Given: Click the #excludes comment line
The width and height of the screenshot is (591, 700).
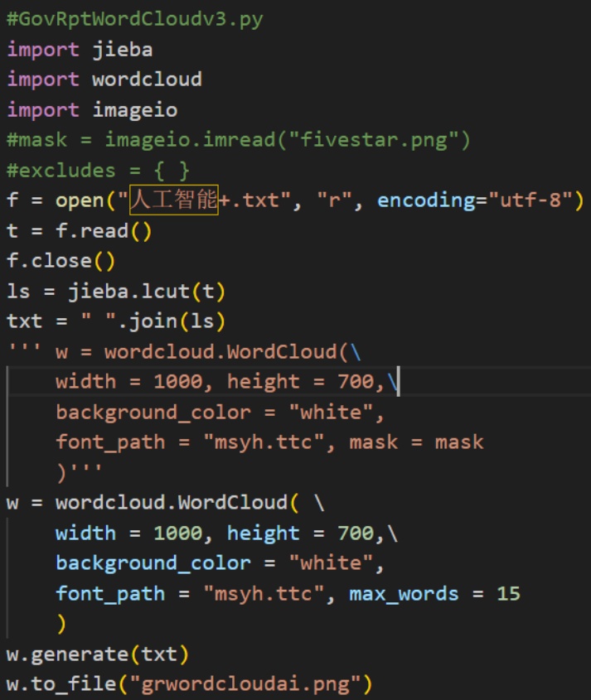Looking at the screenshot, I should point(98,171).
